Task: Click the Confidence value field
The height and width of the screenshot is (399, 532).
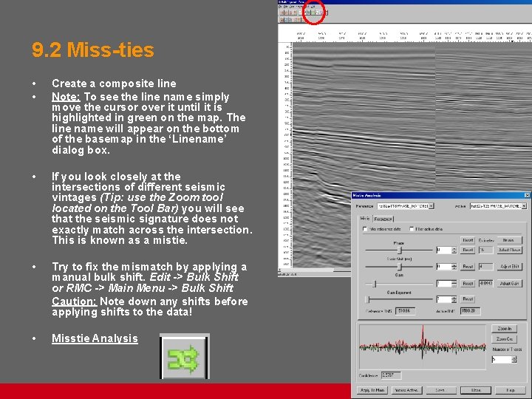Action: pyautogui.click(x=391, y=375)
